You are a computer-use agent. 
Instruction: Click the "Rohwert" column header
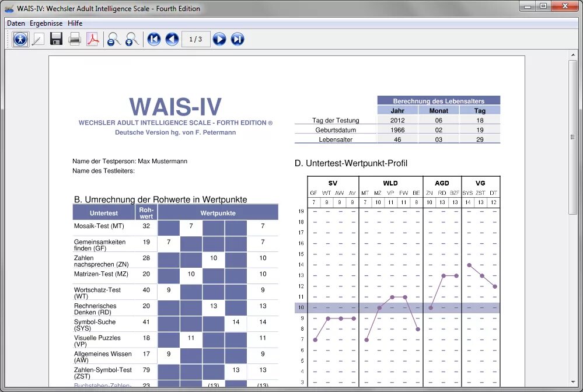tap(146, 213)
